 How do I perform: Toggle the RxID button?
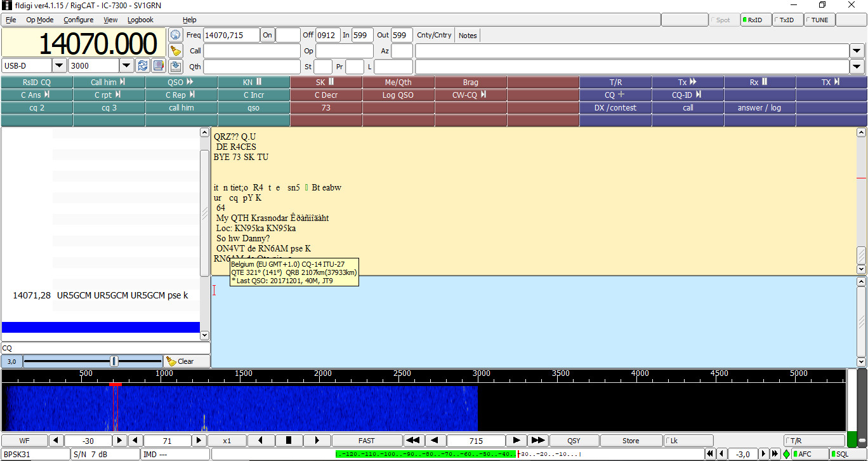point(756,20)
